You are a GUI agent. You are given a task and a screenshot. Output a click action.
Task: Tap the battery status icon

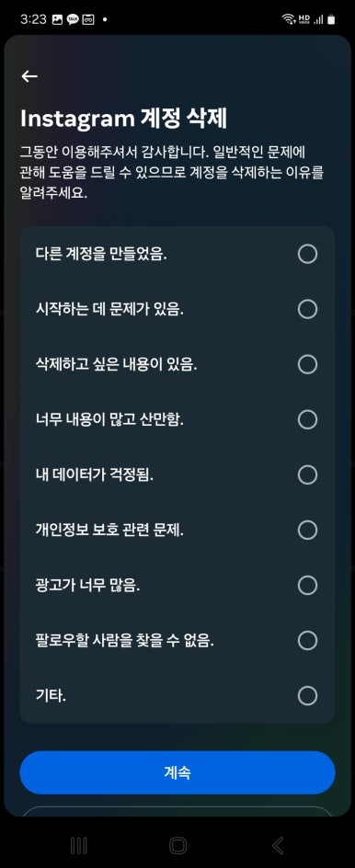(x=331, y=19)
